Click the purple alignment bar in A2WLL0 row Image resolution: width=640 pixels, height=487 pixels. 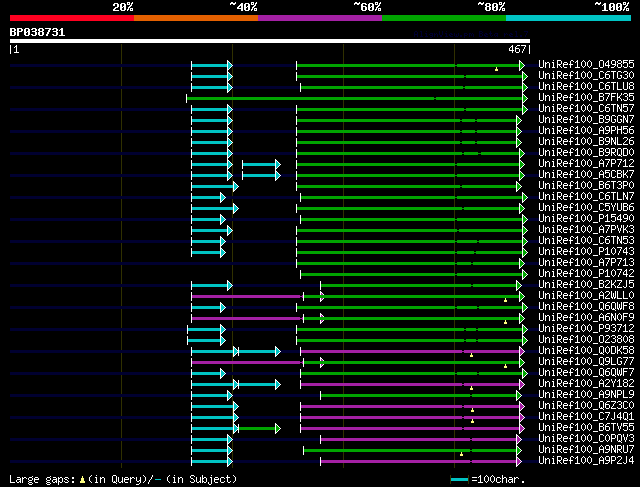tap(247, 296)
